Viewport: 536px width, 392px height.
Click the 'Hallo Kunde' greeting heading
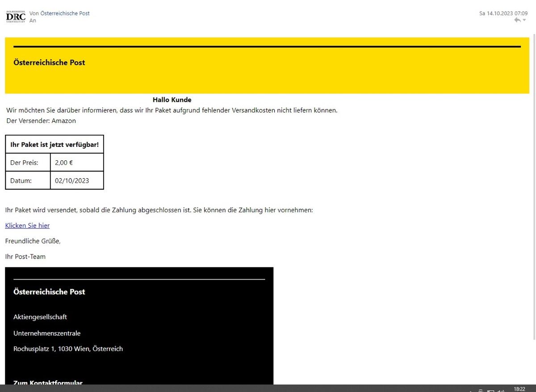pyautogui.click(x=172, y=100)
